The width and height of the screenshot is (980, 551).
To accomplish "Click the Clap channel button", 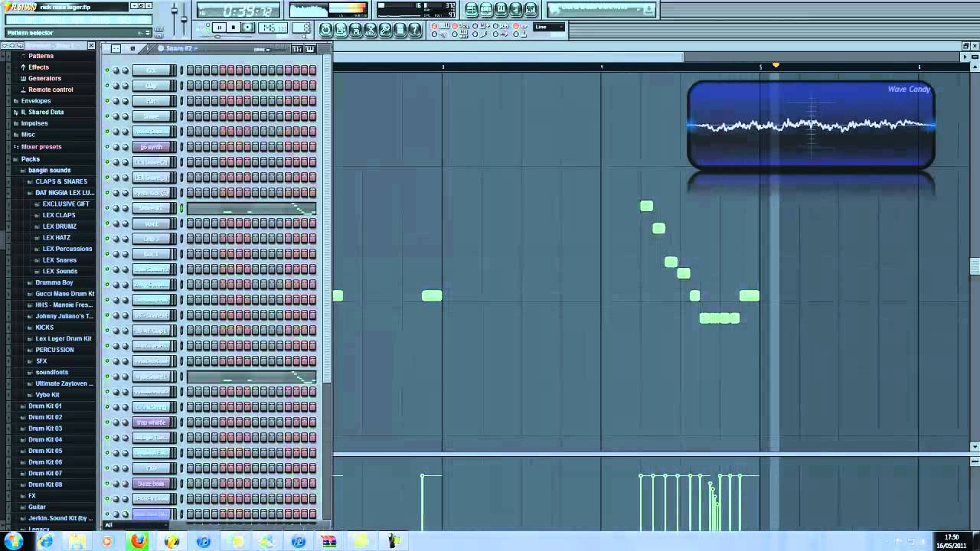I will (151, 86).
